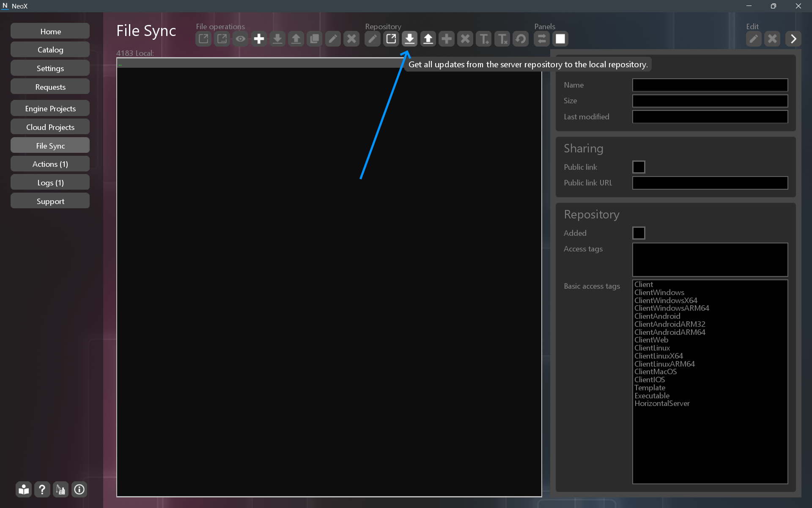Select ClientAndroidARM64 in Basic access tags
The image size is (812, 508).
(669, 332)
